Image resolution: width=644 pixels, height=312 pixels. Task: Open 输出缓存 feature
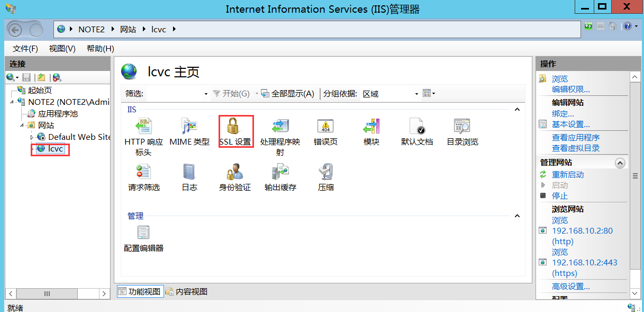pos(280,176)
